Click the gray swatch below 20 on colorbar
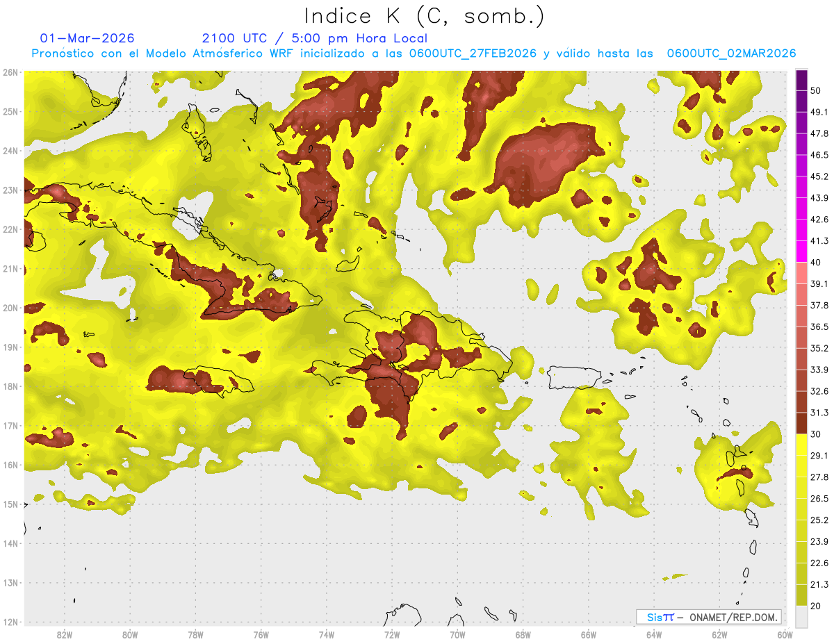 click(x=801, y=616)
